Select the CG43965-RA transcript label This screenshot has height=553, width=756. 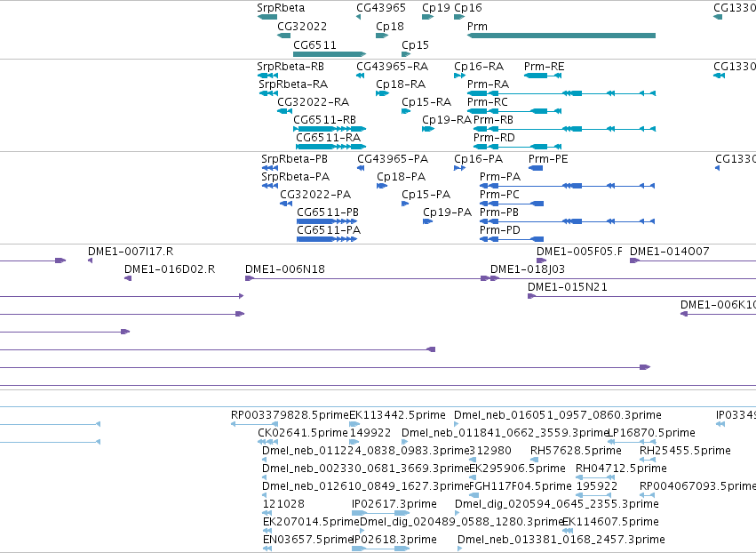(x=392, y=66)
